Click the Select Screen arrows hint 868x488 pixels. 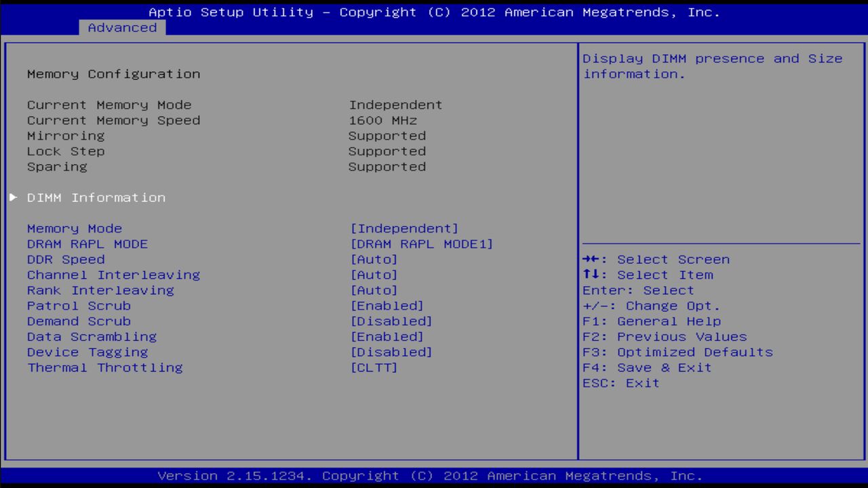tap(656, 260)
